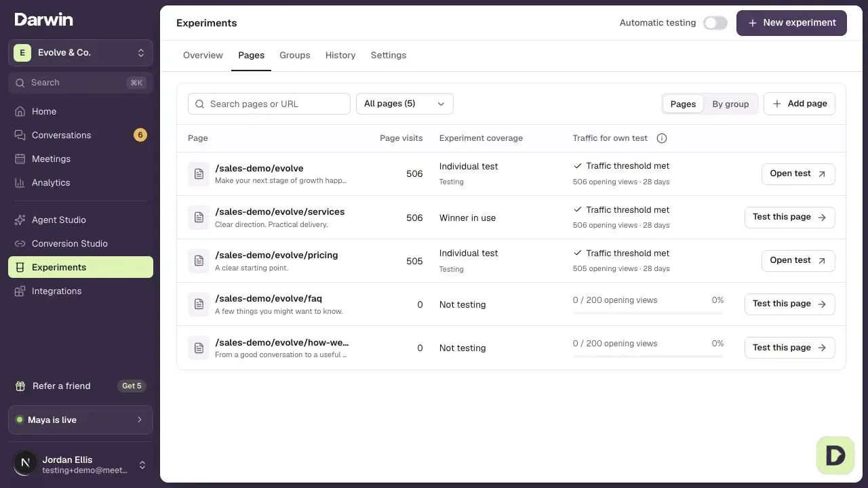
Task: Click the info icon beside Traffic for own test
Action: click(x=662, y=138)
